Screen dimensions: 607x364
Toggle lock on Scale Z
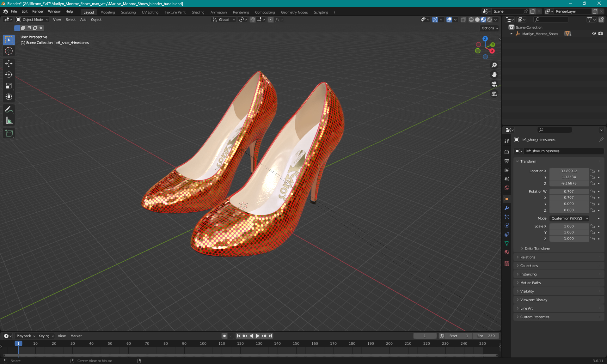coord(593,239)
